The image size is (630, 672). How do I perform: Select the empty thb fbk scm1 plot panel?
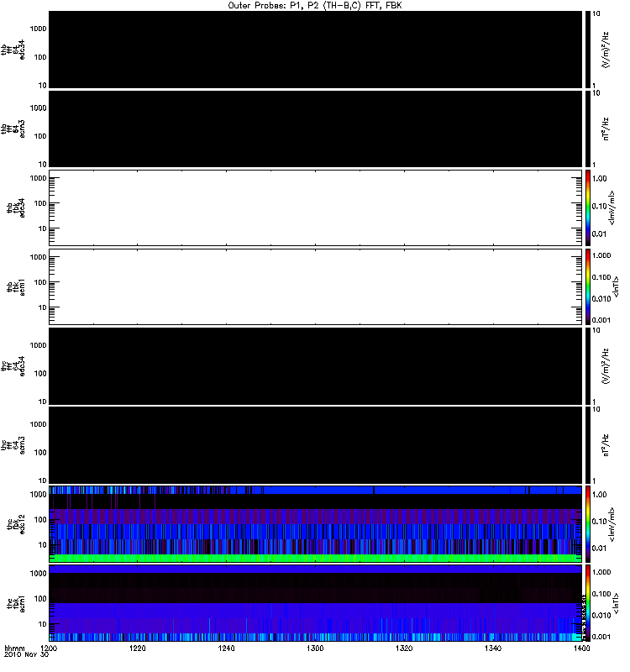(x=315, y=287)
